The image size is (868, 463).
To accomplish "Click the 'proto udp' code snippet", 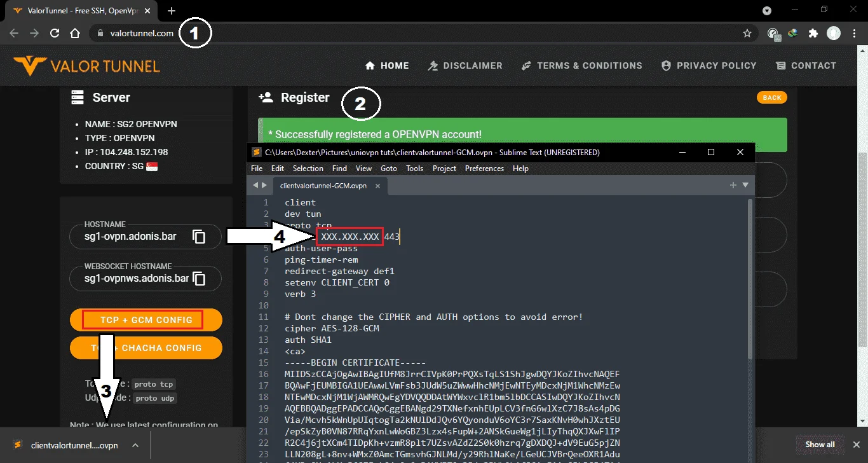I will click(x=155, y=398).
